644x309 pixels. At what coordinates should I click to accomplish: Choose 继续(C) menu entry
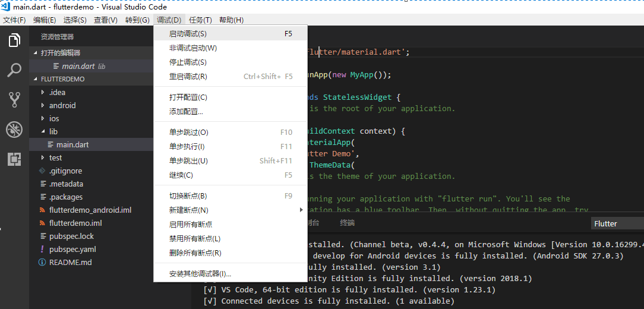click(231, 175)
